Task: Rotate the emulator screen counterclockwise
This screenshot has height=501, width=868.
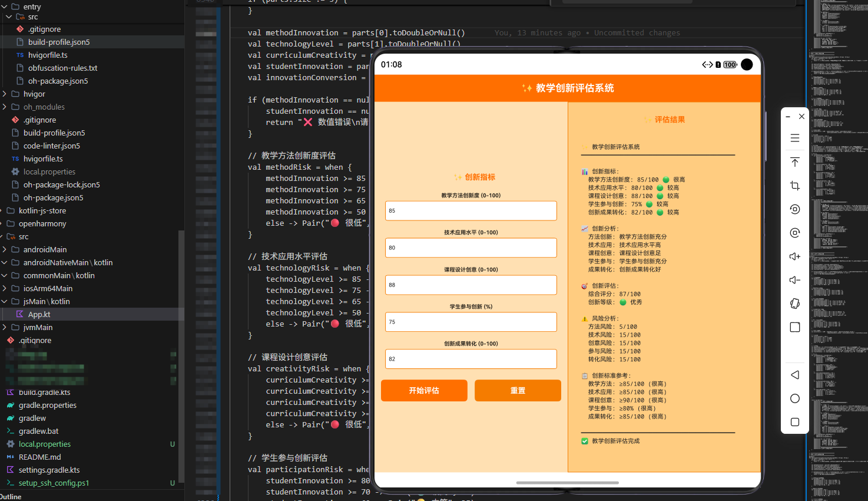Action: [794, 209]
